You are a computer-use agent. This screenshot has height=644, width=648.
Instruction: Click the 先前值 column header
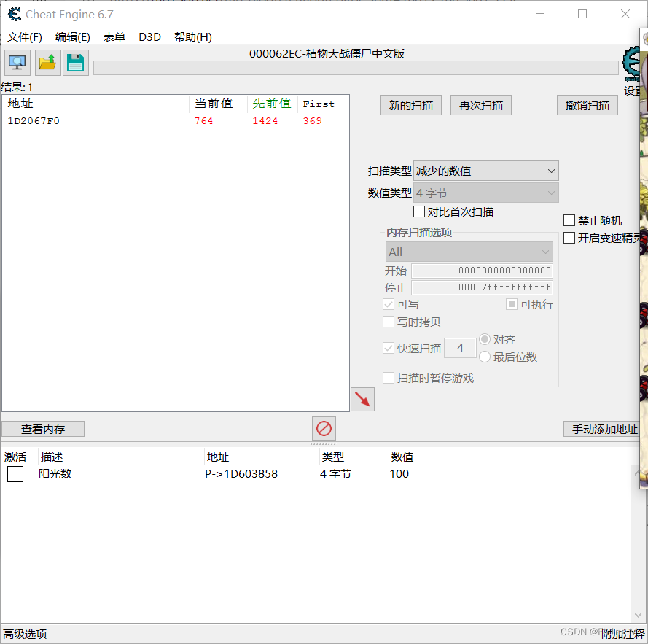273,104
